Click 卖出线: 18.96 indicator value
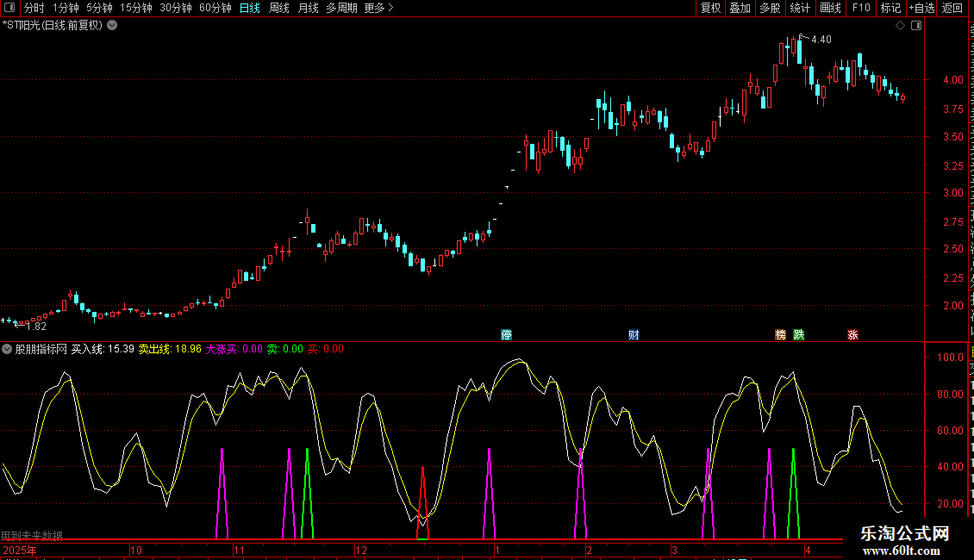The height and width of the screenshot is (560, 974). point(170,349)
